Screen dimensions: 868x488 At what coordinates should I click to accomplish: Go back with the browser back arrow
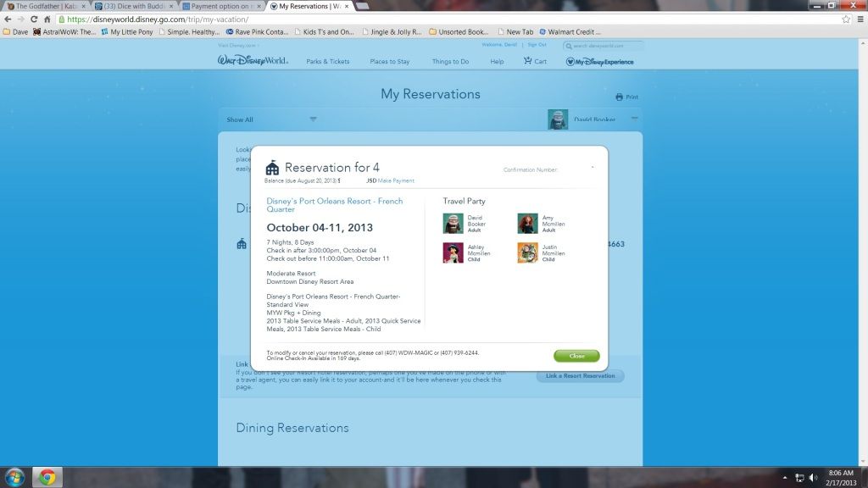8,19
